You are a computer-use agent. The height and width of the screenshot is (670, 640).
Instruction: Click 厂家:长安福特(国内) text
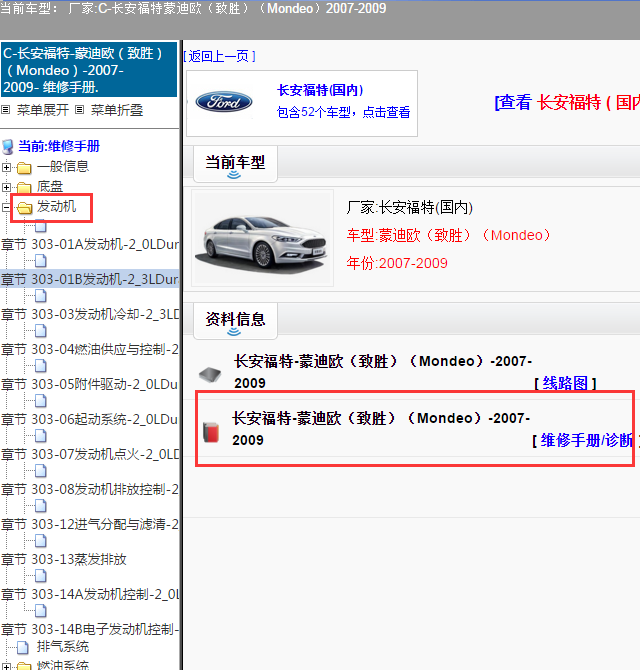click(x=410, y=208)
